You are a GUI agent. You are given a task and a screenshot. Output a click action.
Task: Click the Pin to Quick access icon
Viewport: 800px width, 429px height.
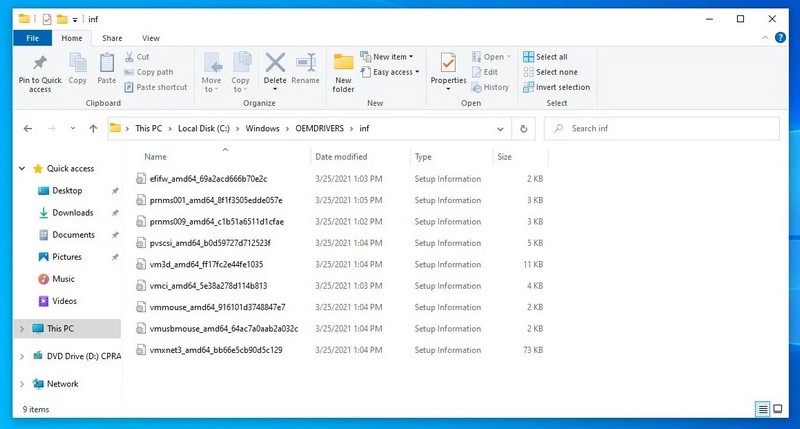(x=39, y=68)
